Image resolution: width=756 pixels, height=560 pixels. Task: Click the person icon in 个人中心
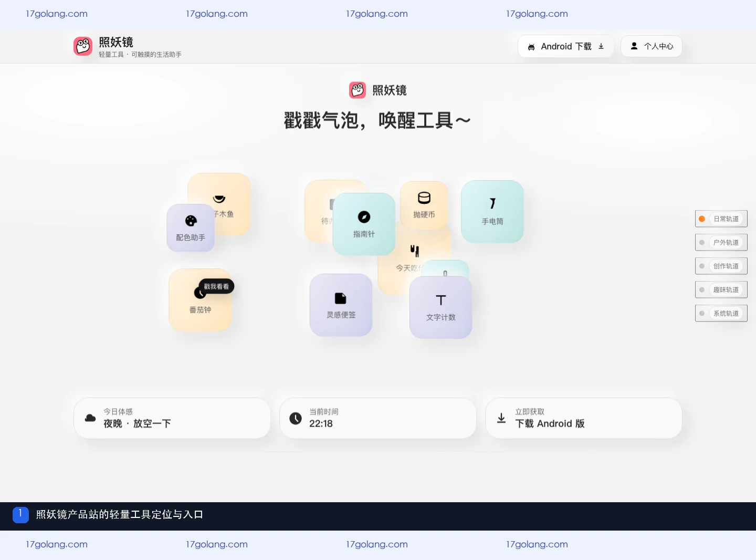634,46
